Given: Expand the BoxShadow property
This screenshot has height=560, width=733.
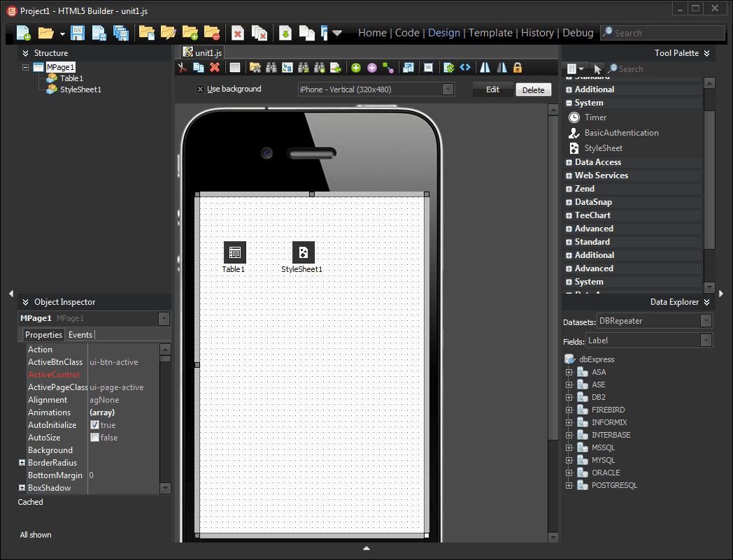Looking at the screenshot, I should (x=22, y=487).
